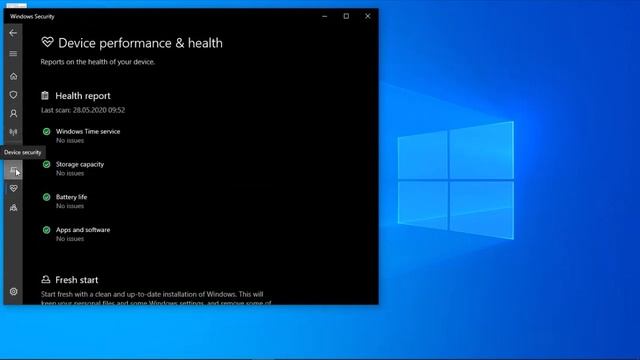Click the Health report clipboard icon
The width and height of the screenshot is (640, 360).
pos(45,96)
